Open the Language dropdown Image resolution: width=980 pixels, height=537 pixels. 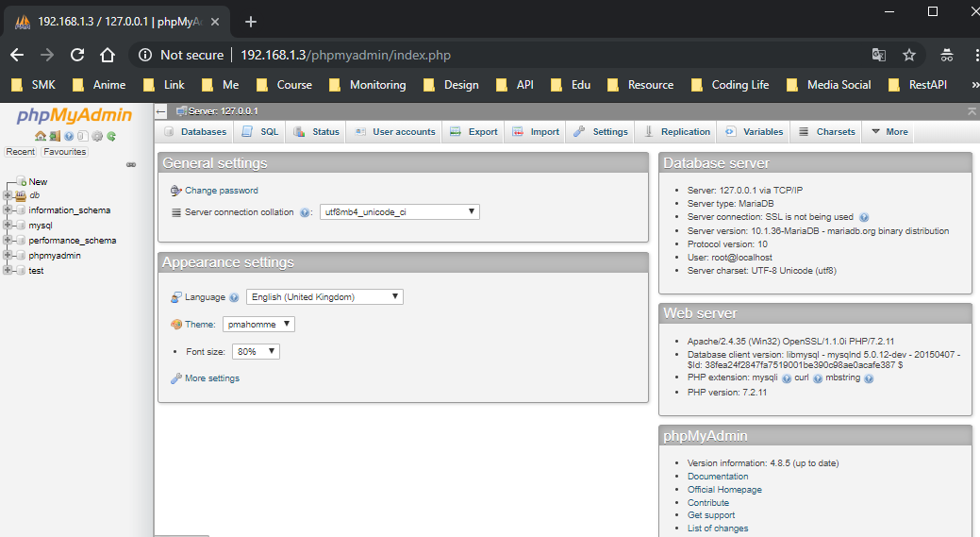[324, 297]
